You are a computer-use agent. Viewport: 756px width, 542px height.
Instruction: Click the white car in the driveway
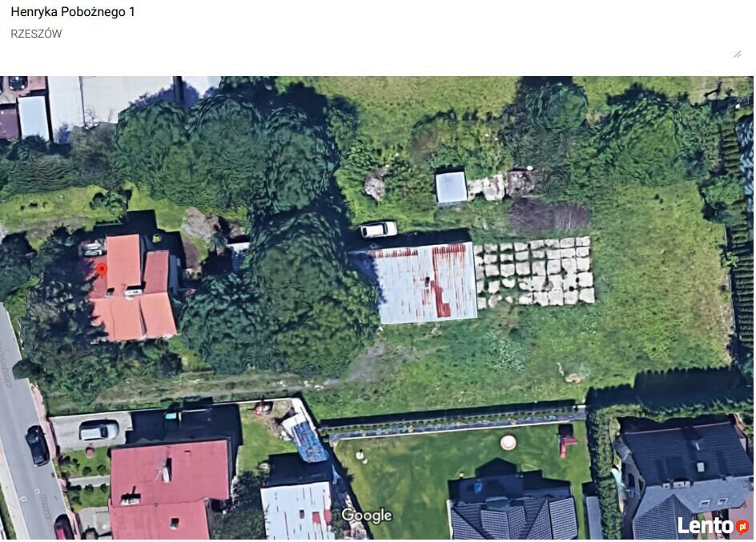[x=99, y=430]
